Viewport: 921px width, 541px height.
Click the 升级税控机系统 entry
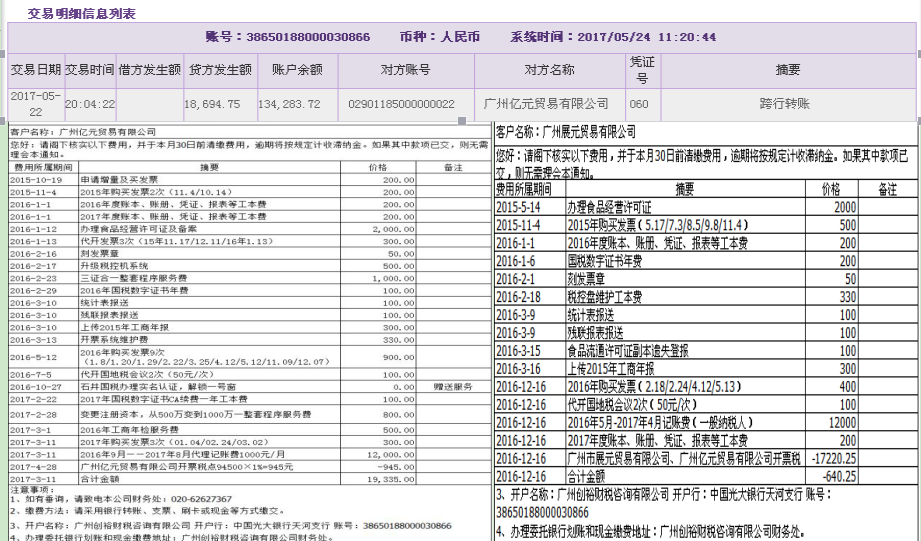click(x=114, y=266)
